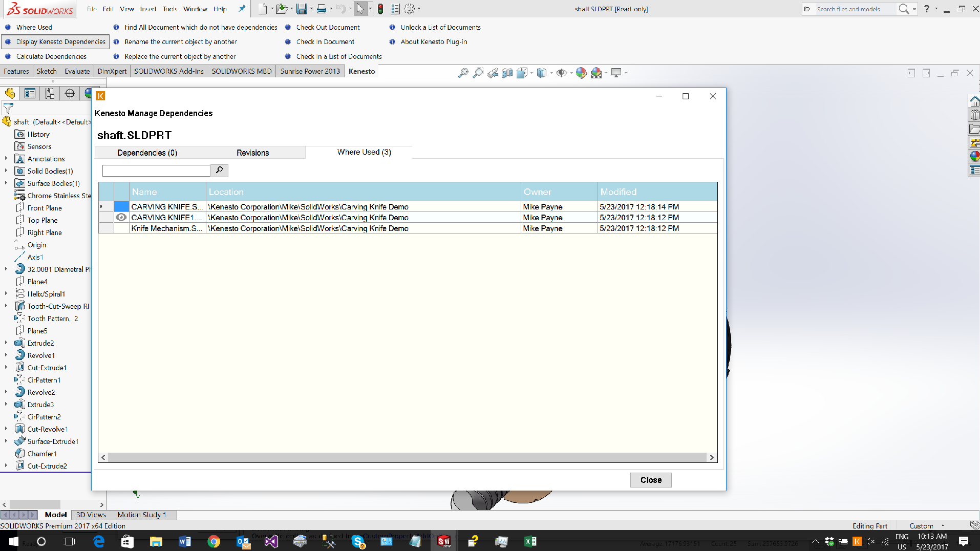
Task: Open the Save dropdown arrow
Action: 311,9
